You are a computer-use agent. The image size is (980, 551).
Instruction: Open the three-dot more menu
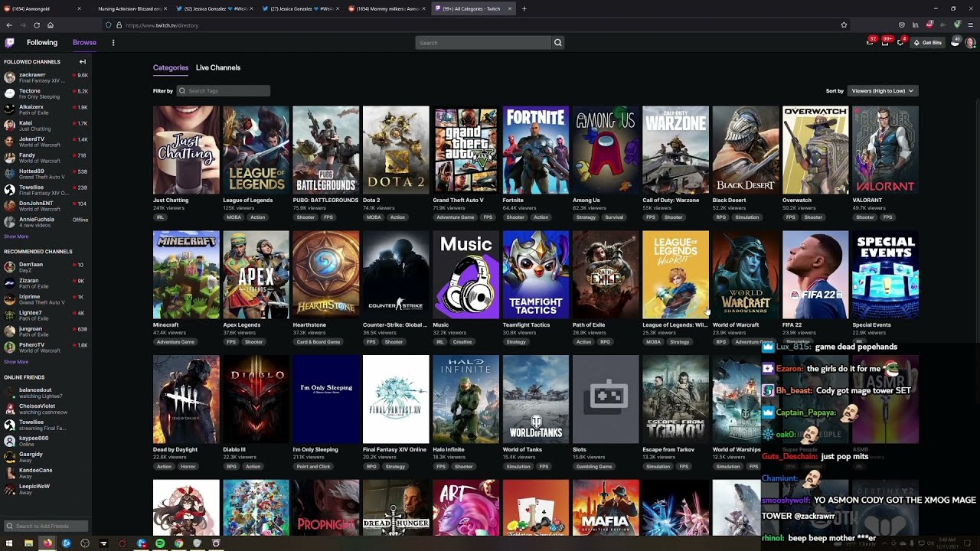tap(113, 43)
